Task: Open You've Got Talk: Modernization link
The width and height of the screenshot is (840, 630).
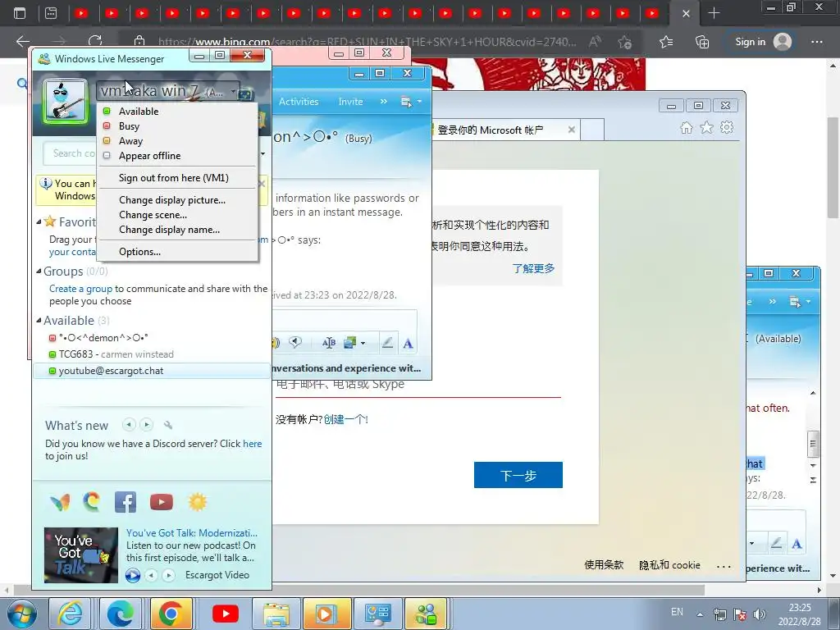Action: (x=192, y=533)
